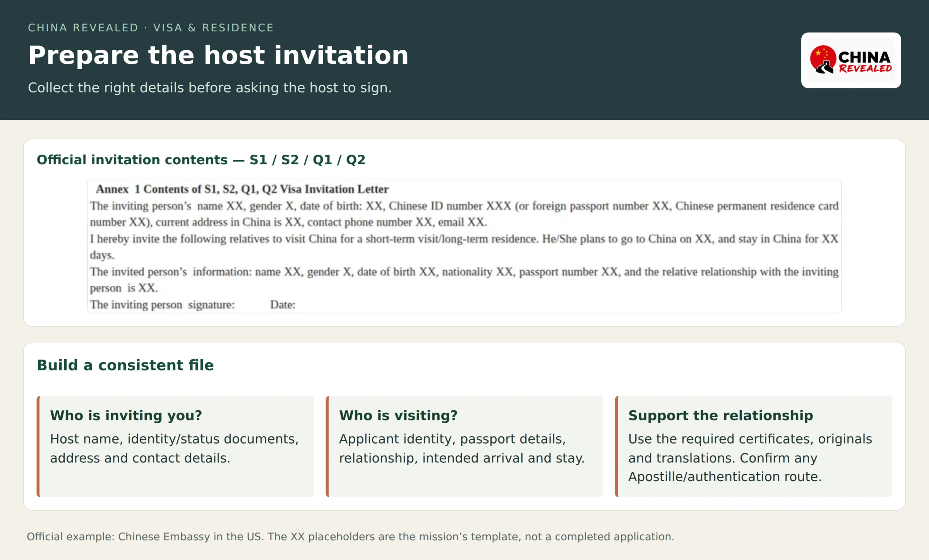This screenshot has width=929, height=560.
Task: Click the subtitle 'Collect the right details before asking'
Action: pos(209,88)
